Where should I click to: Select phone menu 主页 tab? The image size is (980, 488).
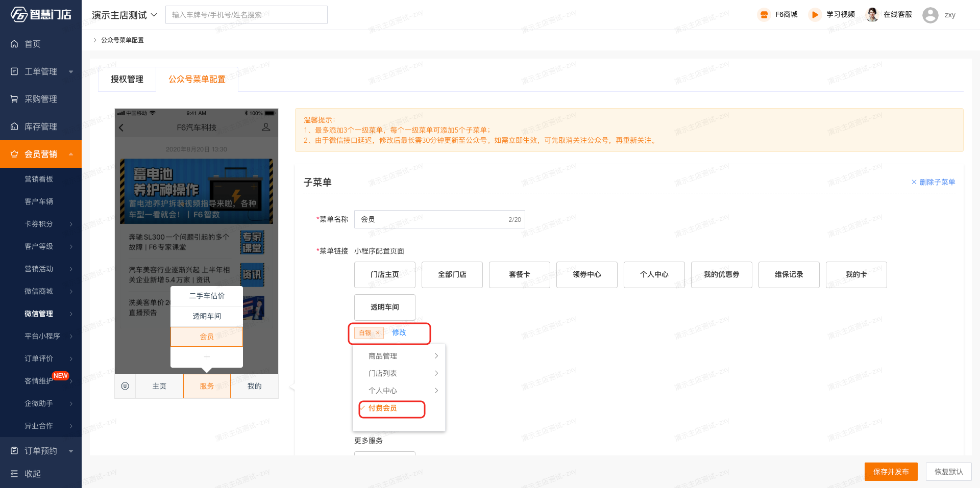point(159,386)
